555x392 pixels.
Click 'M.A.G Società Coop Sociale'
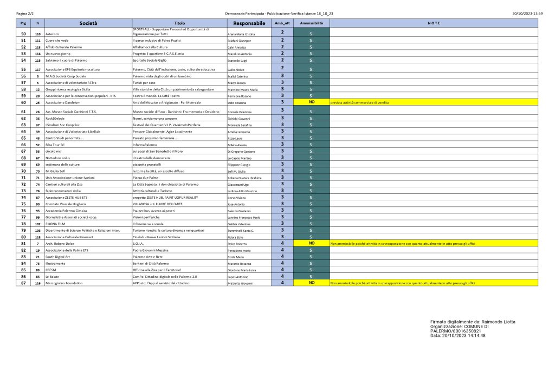coord(88,76)
